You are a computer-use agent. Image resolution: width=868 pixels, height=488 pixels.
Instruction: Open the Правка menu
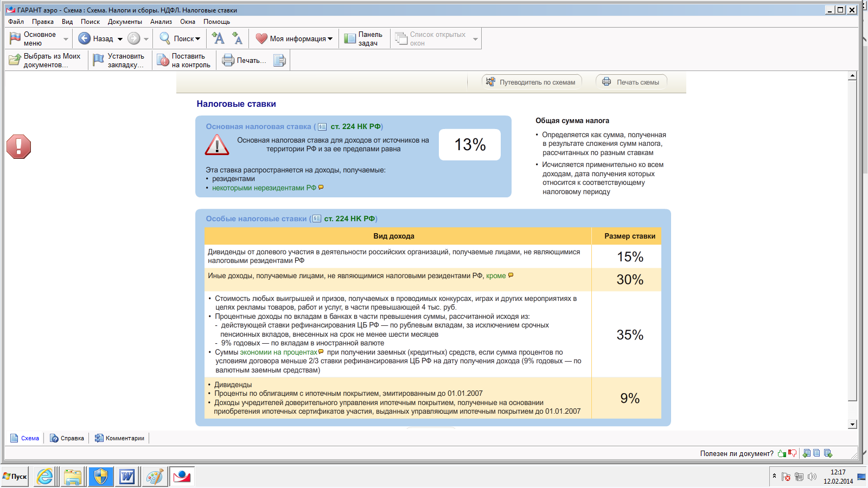(43, 22)
